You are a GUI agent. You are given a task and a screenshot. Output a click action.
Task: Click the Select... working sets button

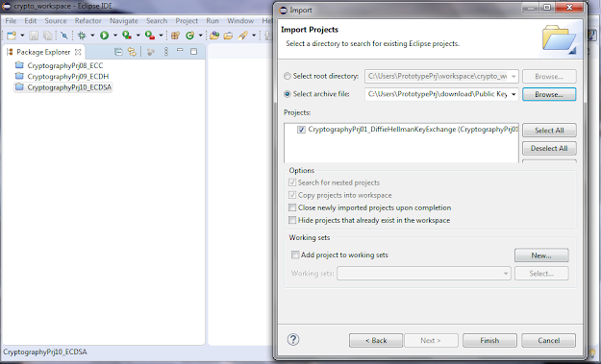coord(541,274)
